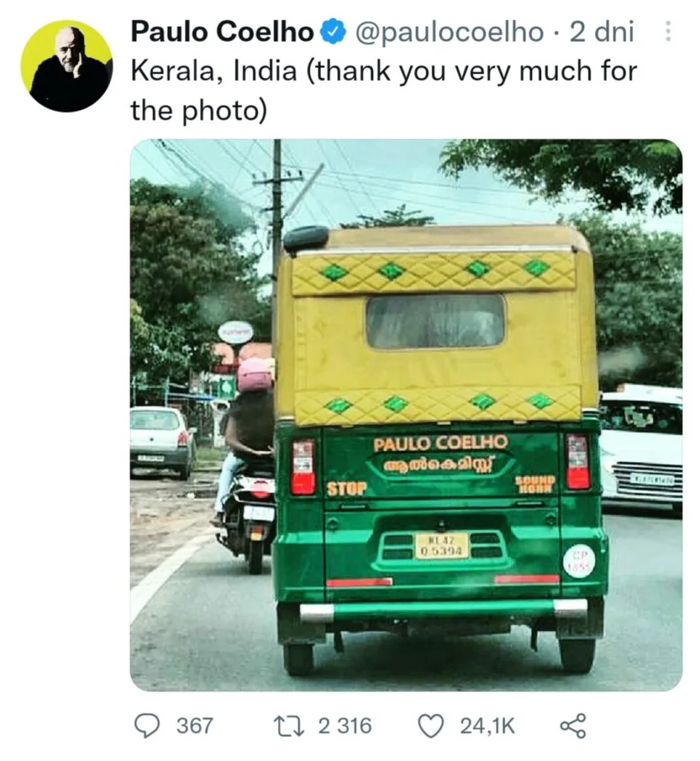Open the auto-rickshaw photo attachment
Image resolution: width=700 pixels, height=761 pixels.
click(x=406, y=415)
